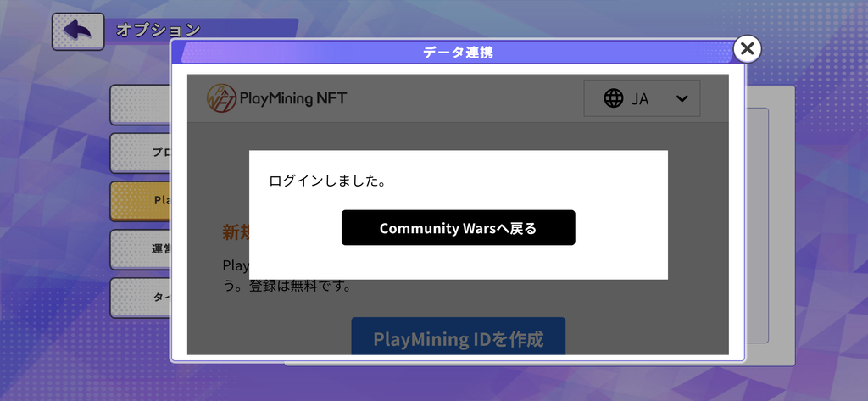
Task: Close the データ連携 dialog with X
Action: coord(747,48)
